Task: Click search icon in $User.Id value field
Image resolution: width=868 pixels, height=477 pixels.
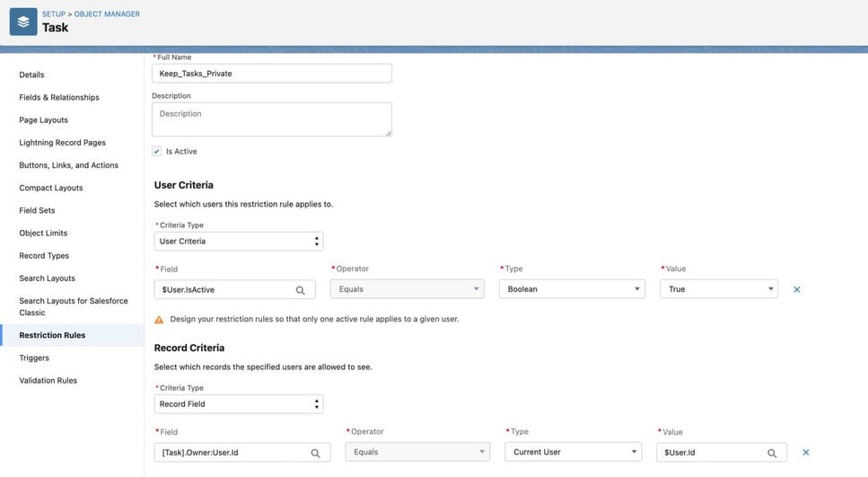Action: pyautogui.click(x=772, y=454)
